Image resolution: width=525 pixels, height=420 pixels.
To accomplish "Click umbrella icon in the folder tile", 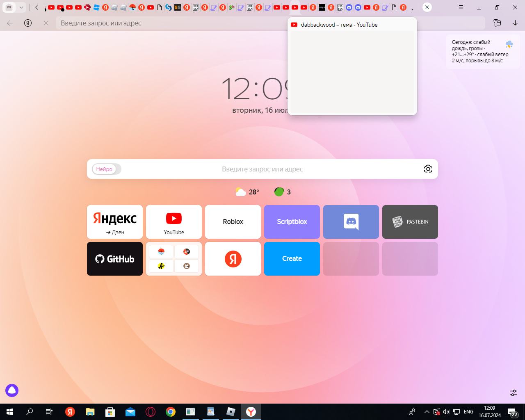I will [x=161, y=251].
